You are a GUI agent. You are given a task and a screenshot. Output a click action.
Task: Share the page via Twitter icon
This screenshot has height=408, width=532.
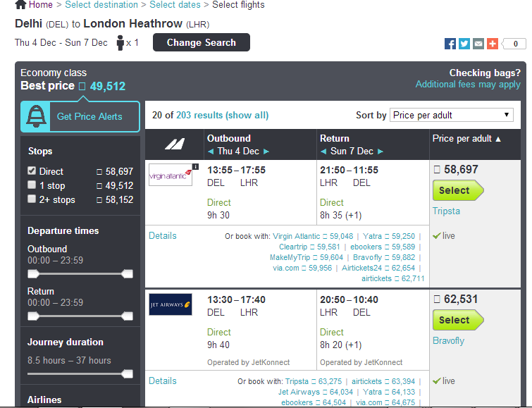coord(464,44)
